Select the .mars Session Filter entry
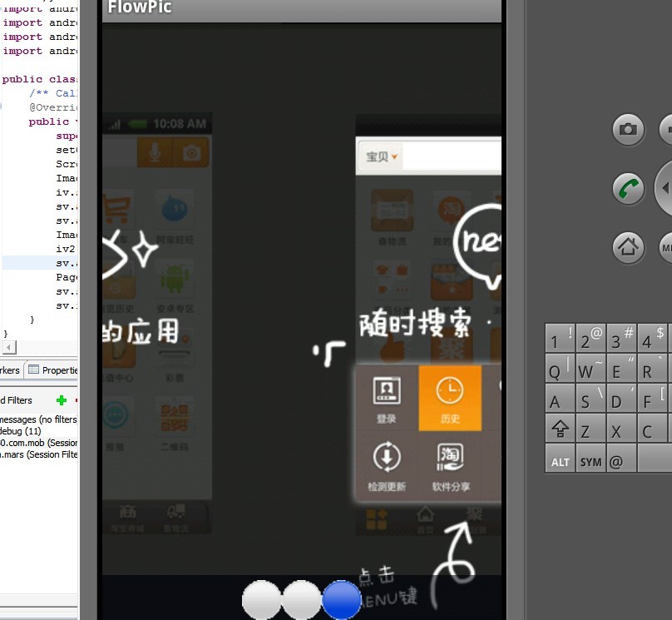The width and height of the screenshot is (672, 620). 38,454
